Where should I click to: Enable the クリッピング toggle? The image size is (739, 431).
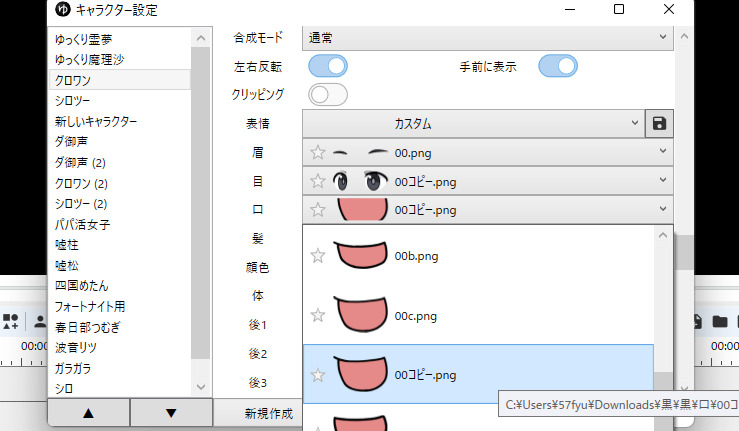coord(328,95)
